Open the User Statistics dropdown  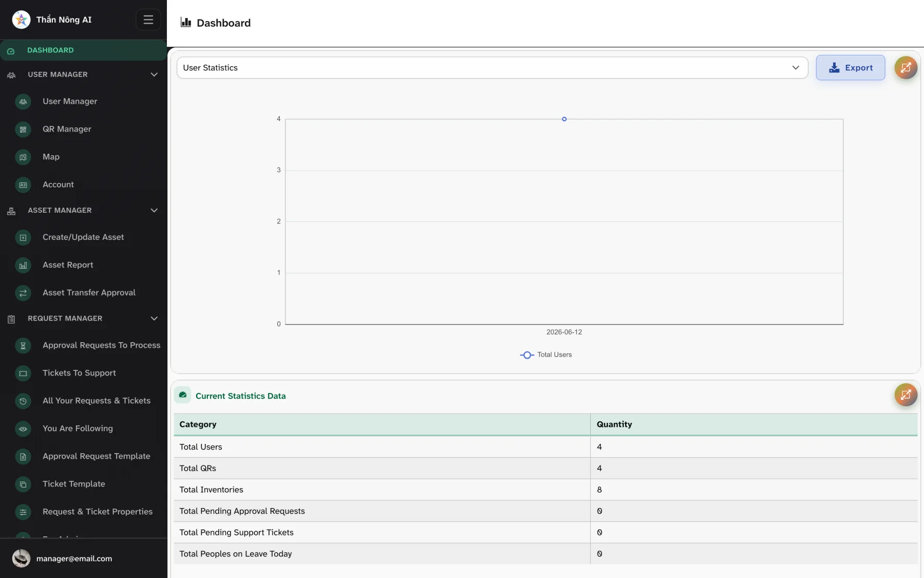pos(492,68)
